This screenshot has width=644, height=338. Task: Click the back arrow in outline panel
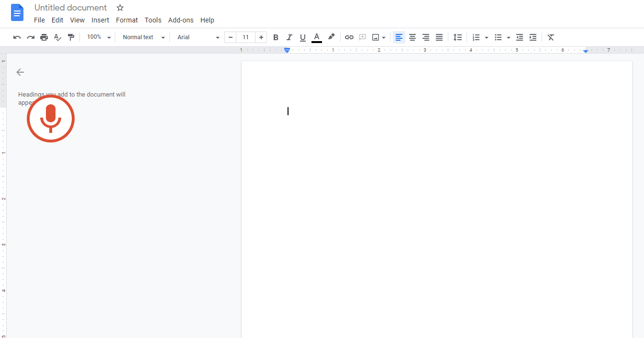pos(20,72)
